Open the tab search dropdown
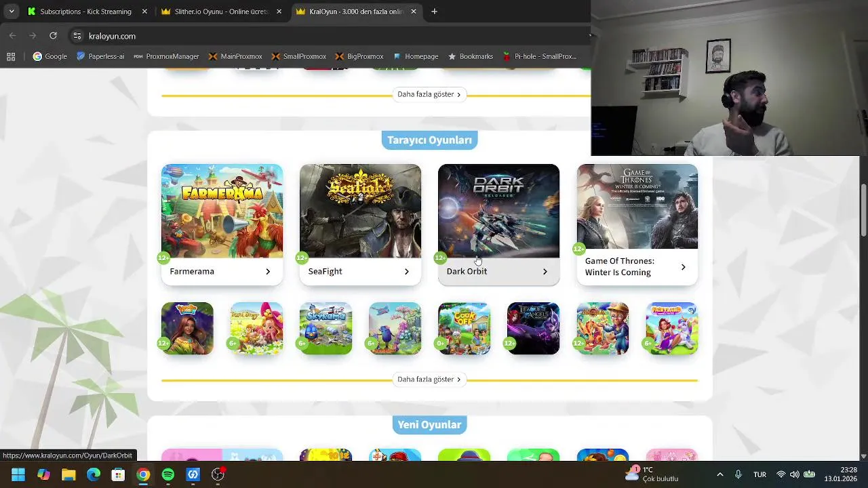 [11, 12]
